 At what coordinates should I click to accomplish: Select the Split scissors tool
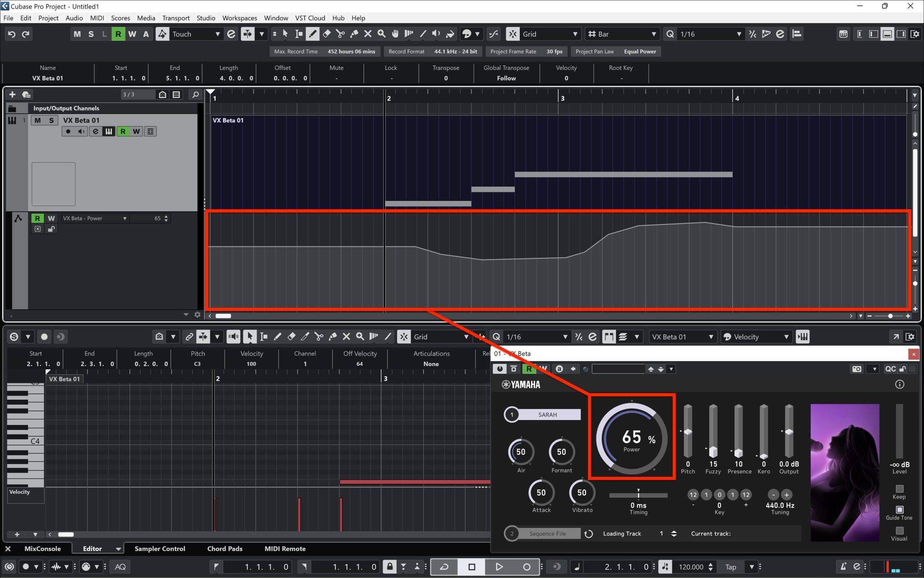(340, 34)
